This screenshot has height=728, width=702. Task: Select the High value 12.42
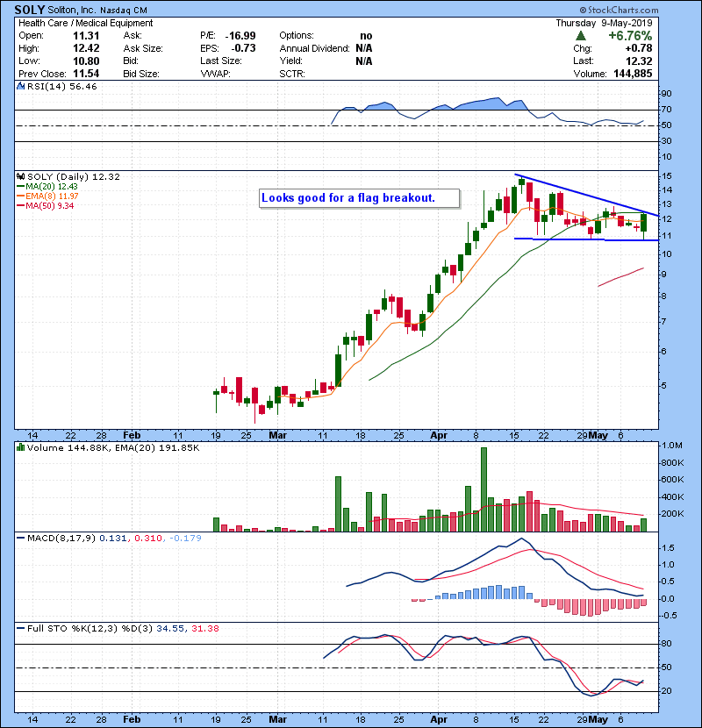(x=86, y=48)
